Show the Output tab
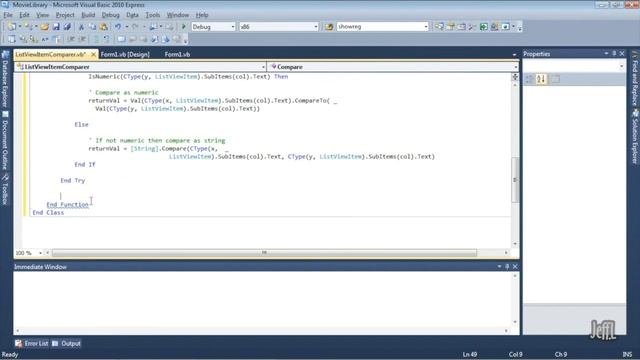 pyautogui.click(x=67, y=343)
